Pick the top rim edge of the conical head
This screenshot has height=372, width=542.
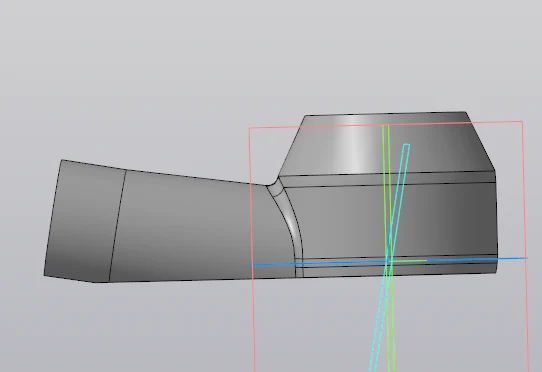[385, 113]
